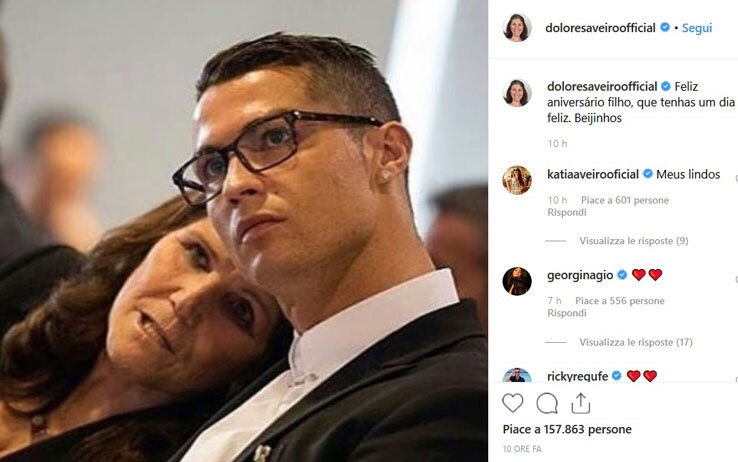View who liked: Piace a 601 persone
The width and height of the screenshot is (738, 462).
click(x=625, y=200)
